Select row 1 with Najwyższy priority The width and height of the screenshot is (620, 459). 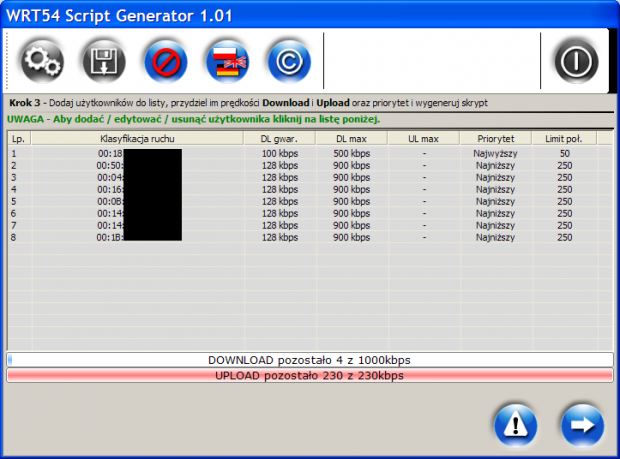coord(310,153)
